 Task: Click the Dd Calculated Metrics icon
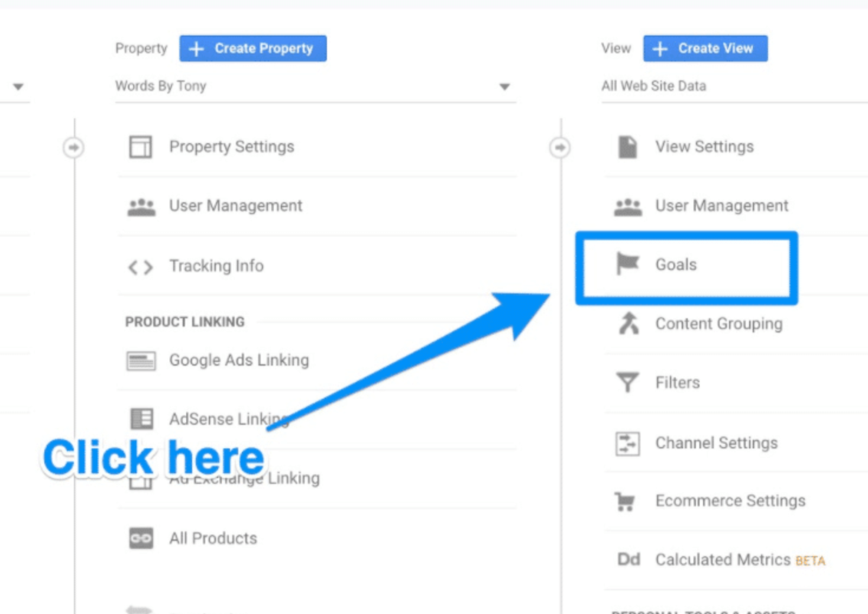pos(629,560)
